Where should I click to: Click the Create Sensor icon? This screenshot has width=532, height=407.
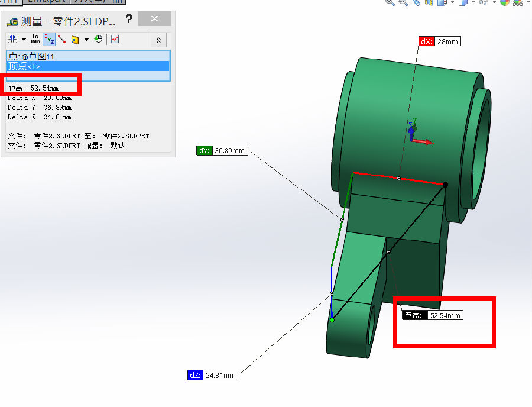[x=115, y=40]
